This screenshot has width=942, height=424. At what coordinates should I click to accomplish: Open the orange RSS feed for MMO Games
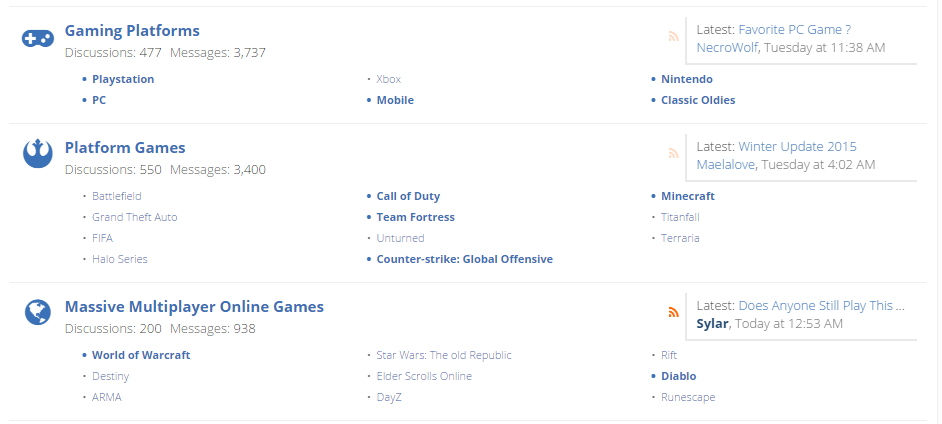673,312
